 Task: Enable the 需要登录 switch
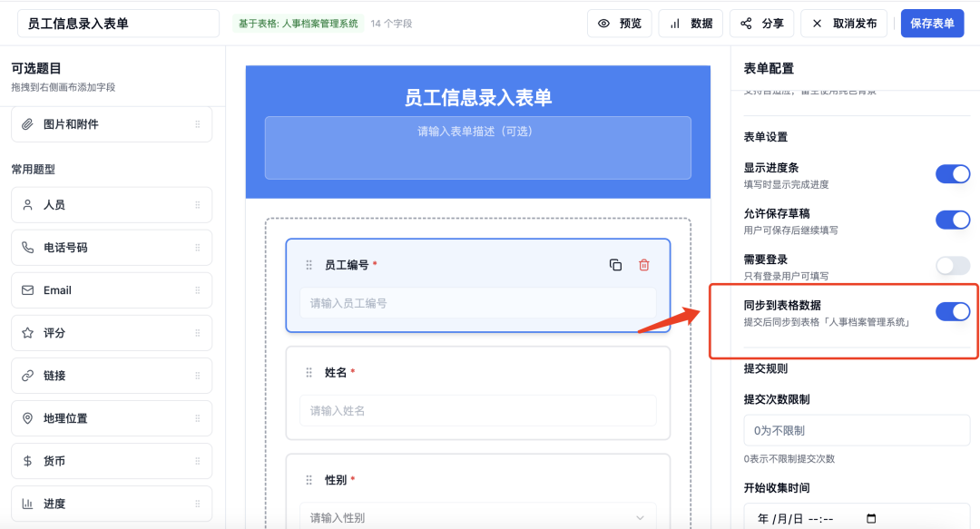click(952, 265)
